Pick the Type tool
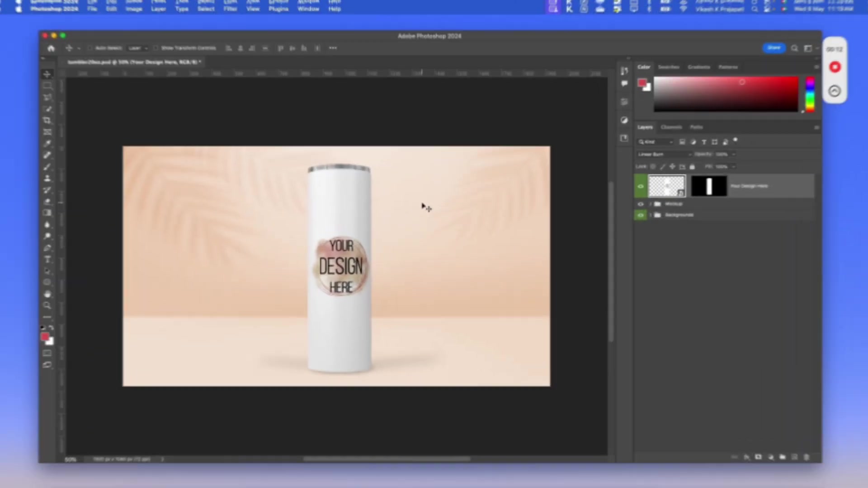The height and width of the screenshot is (488, 868). click(47, 259)
